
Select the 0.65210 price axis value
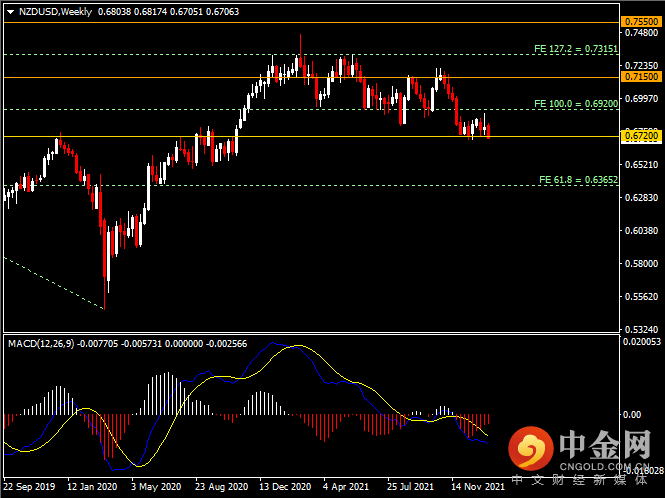(642, 165)
